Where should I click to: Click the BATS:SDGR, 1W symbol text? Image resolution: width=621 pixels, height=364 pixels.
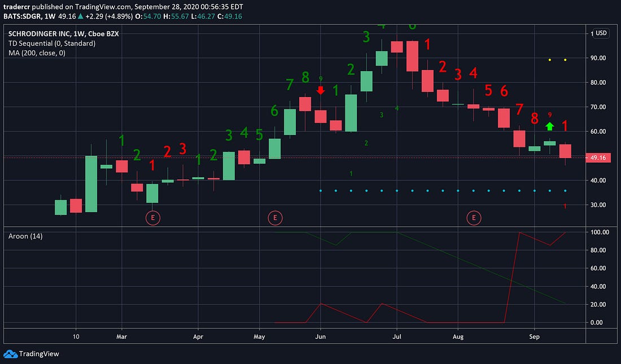(x=29, y=16)
